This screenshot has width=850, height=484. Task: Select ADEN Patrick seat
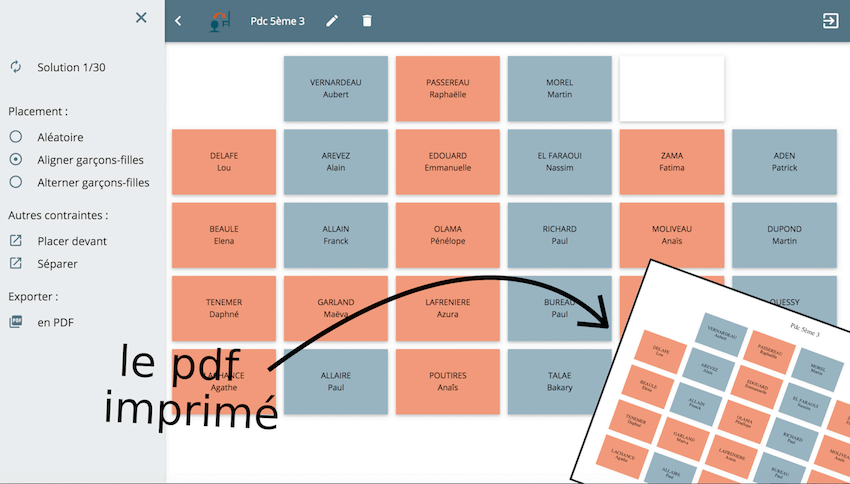coord(784,162)
